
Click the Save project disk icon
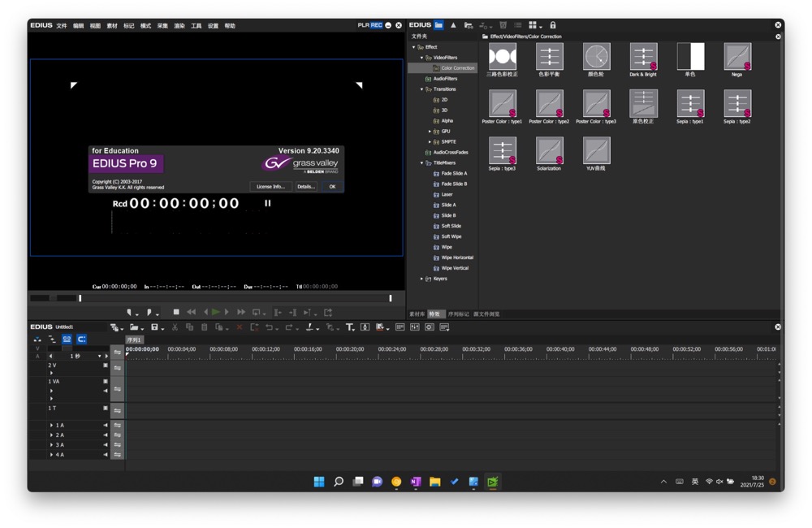tap(153, 327)
